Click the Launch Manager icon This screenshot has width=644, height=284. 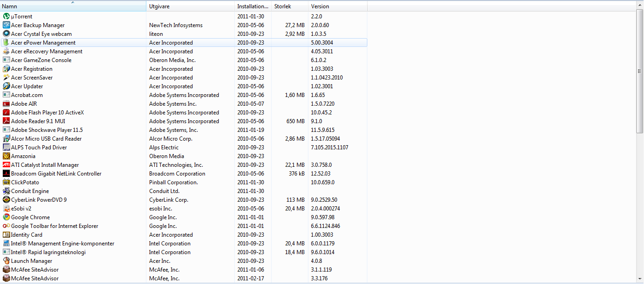tap(6, 261)
